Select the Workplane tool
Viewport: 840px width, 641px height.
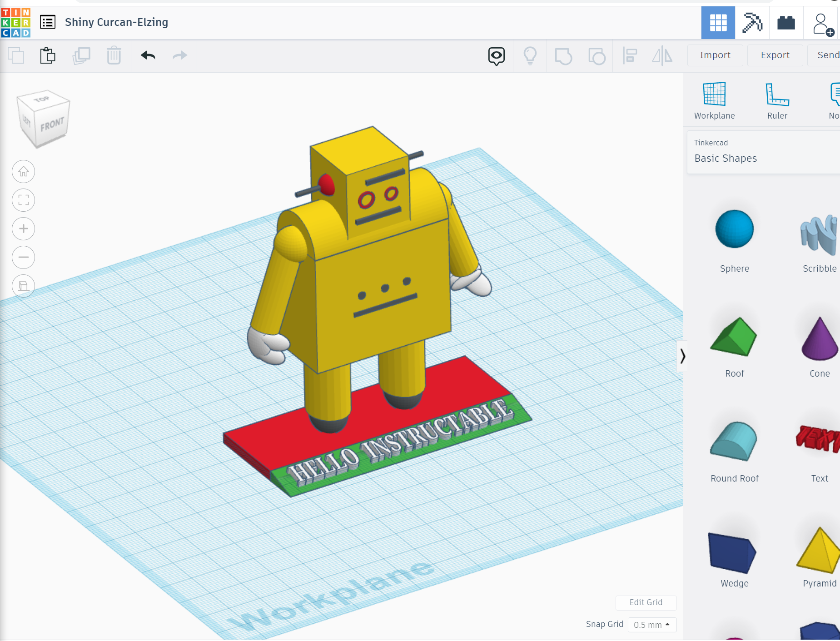tap(714, 101)
